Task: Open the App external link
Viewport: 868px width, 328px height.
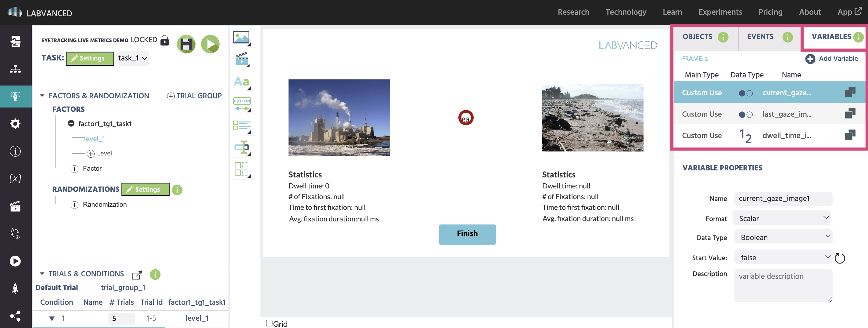Action: [x=849, y=12]
